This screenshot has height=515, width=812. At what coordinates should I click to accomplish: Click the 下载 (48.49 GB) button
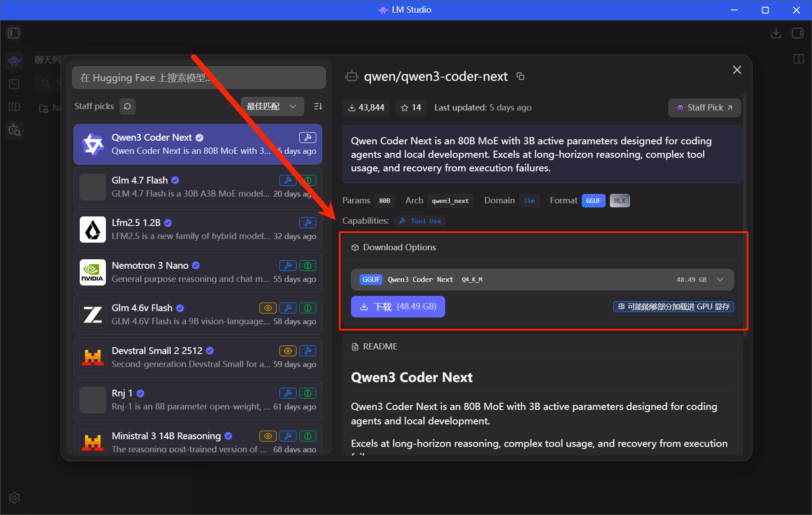pyautogui.click(x=398, y=307)
